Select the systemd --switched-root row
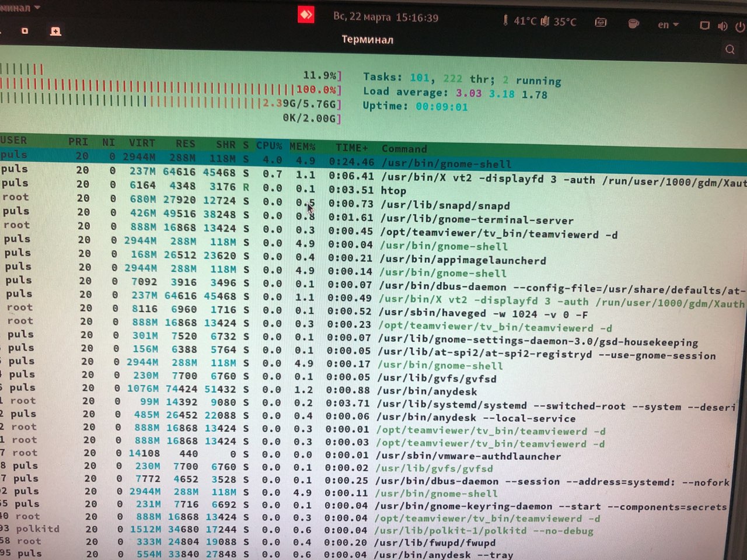Screen dimensions: 747x560 click(x=373, y=403)
